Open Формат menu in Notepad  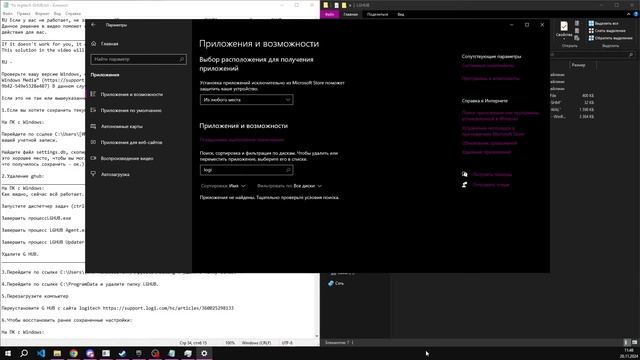point(42,13)
